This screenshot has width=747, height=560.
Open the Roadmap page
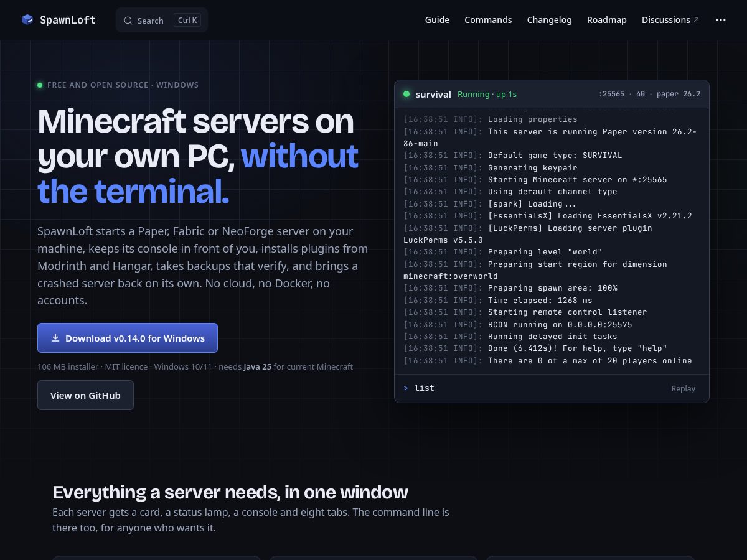click(607, 20)
